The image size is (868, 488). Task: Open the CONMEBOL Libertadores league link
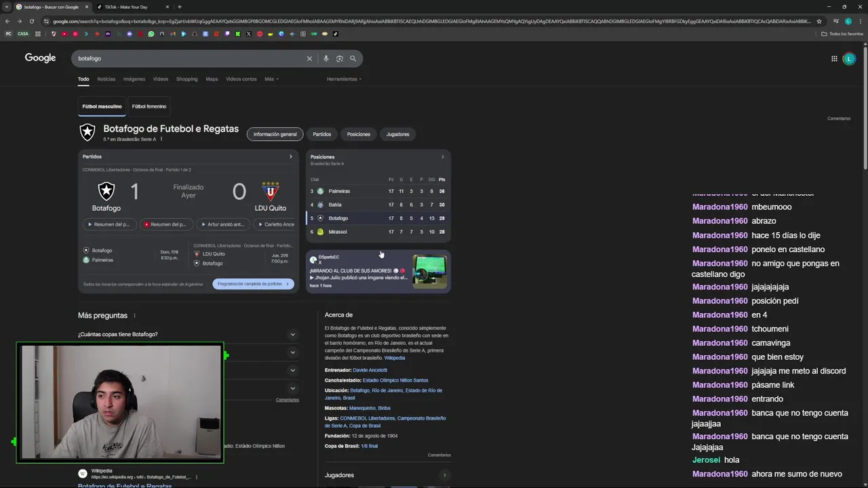pyautogui.click(x=368, y=418)
